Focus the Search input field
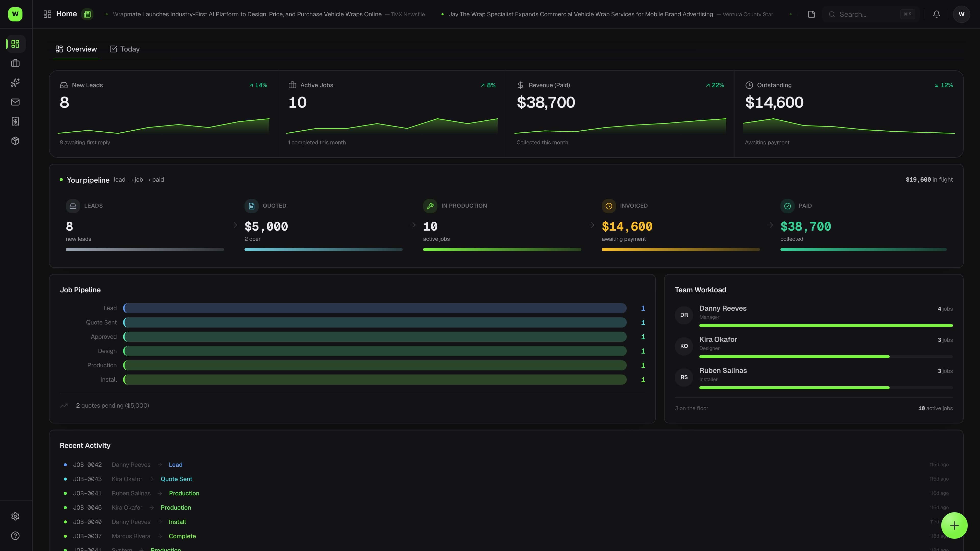The height and width of the screenshot is (551, 980). (x=871, y=14)
